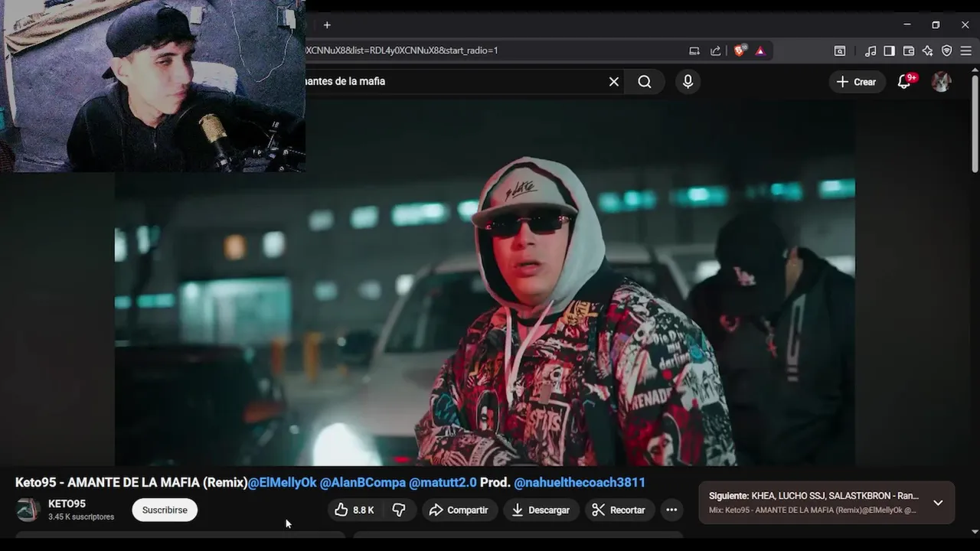The height and width of the screenshot is (551, 980).
Task: Open a new browser tab with the plus icon
Action: coord(327,25)
